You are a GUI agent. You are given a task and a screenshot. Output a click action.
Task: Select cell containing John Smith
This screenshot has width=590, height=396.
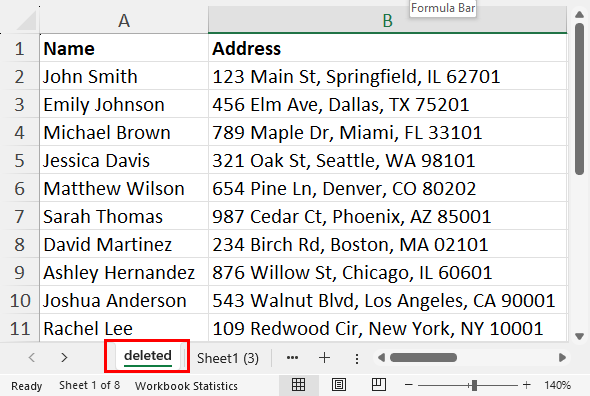point(124,76)
